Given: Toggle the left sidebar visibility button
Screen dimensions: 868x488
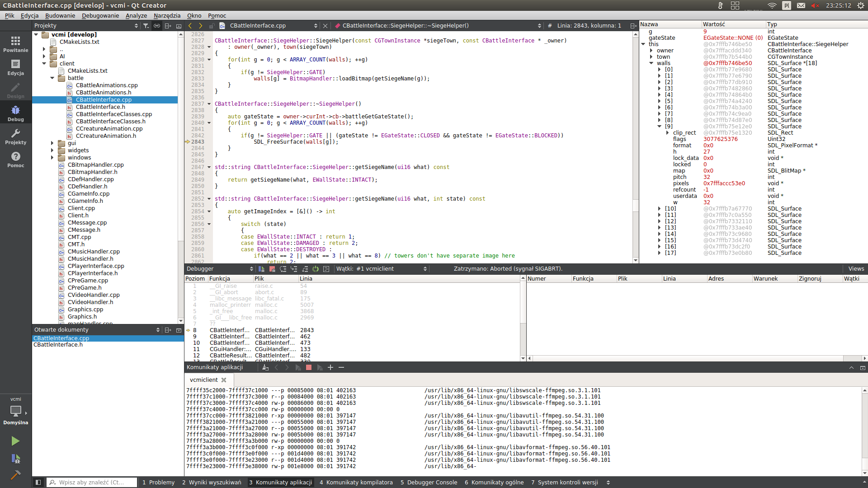Looking at the screenshot, I should (38, 482).
